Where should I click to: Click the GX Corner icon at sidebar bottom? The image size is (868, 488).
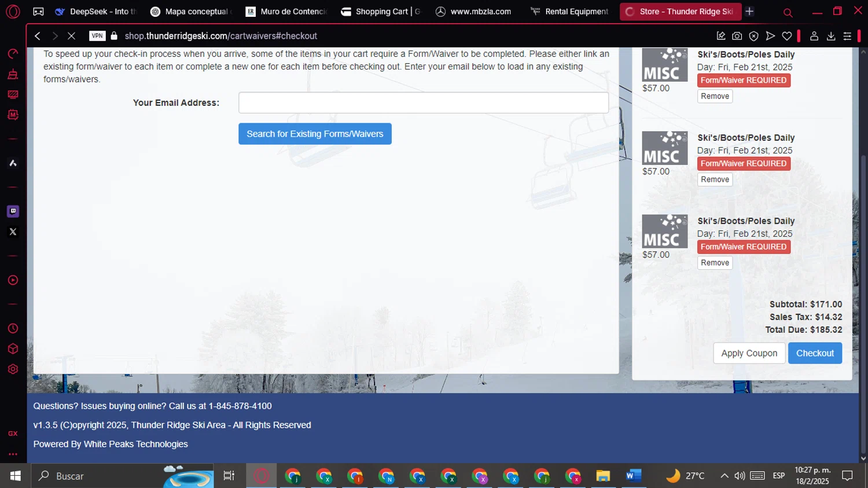(13, 434)
